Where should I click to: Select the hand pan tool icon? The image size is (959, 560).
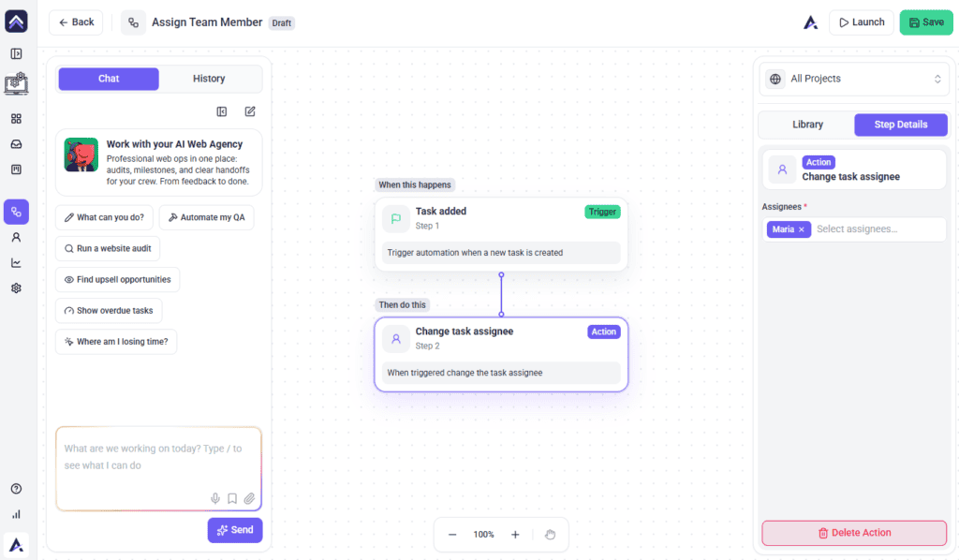(x=551, y=535)
